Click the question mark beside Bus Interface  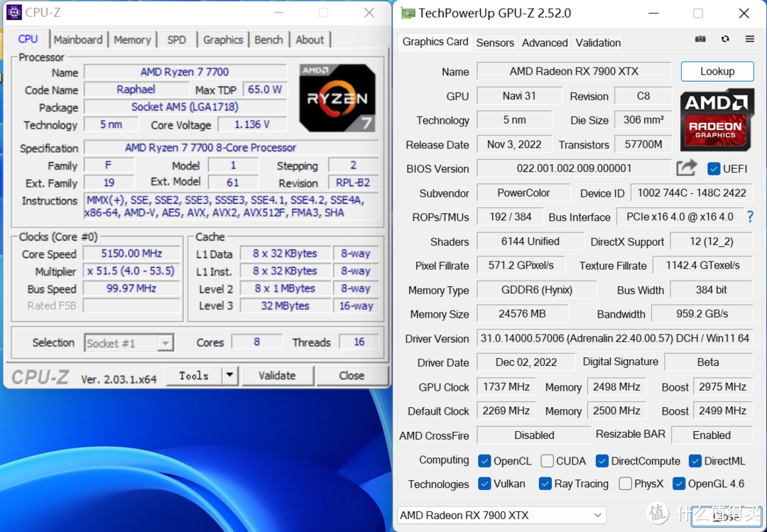(x=750, y=217)
